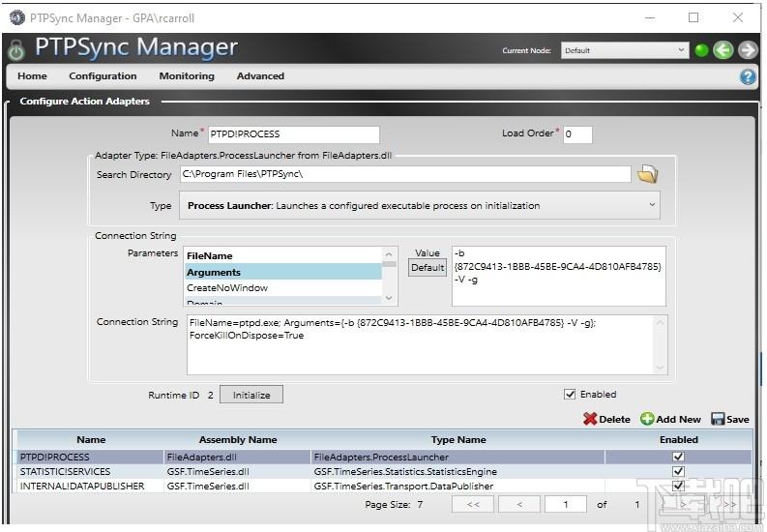Screen dimensions: 767x532
Task: Select the STATISTIC!SERVICES row
Action: click(385, 471)
